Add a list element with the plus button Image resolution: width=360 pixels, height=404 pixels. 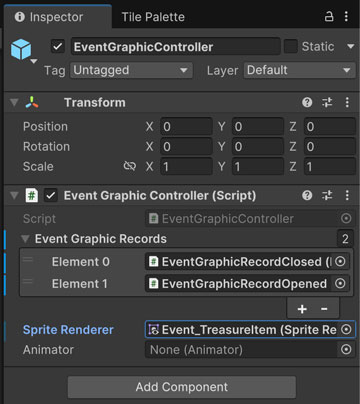302,309
